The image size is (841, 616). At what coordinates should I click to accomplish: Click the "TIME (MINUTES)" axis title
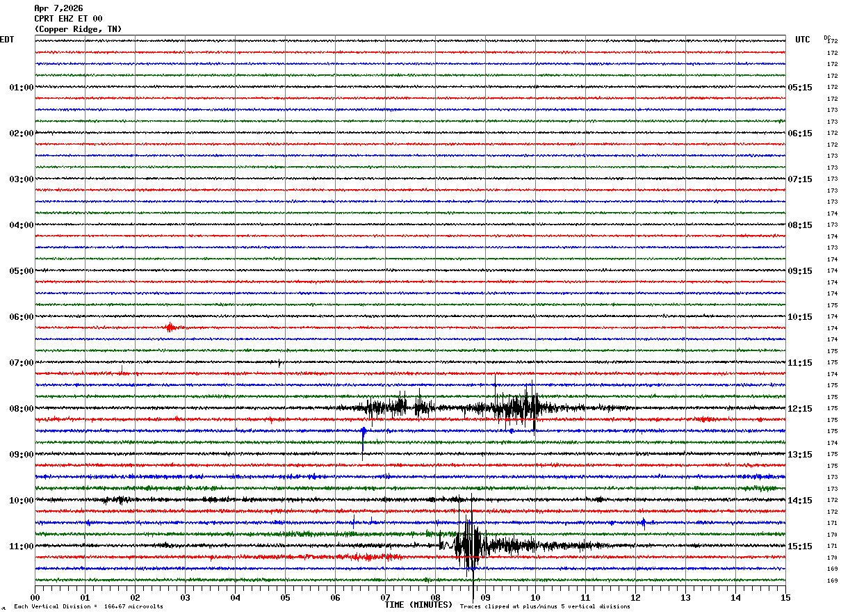pos(418,605)
